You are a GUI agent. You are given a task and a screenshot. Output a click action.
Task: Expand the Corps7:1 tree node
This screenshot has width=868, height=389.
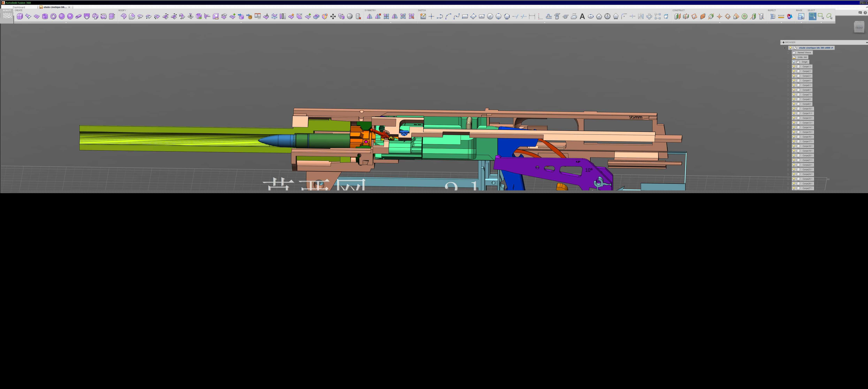click(x=788, y=95)
